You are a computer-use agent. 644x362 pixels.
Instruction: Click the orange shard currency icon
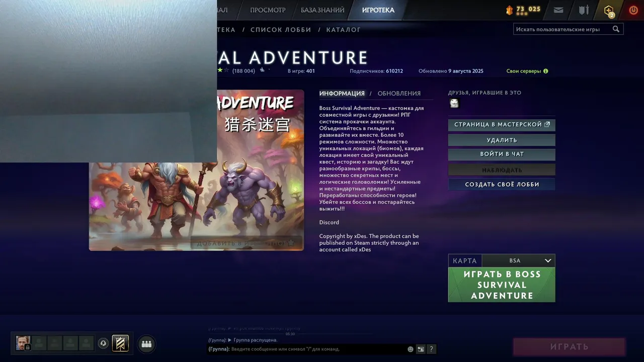[510, 10]
